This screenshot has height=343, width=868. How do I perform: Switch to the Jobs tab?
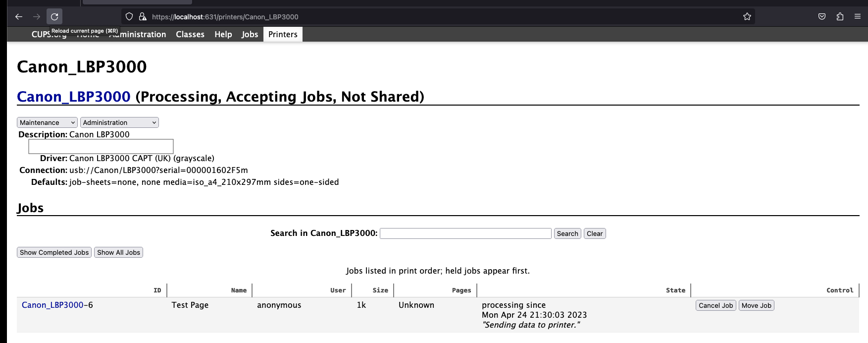[250, 34]
